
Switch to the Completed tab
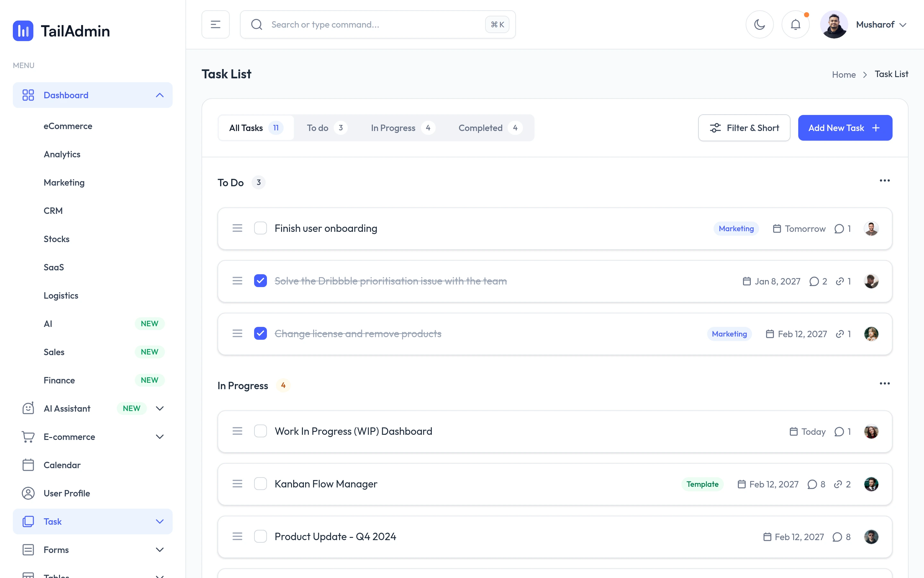[490, 128]
